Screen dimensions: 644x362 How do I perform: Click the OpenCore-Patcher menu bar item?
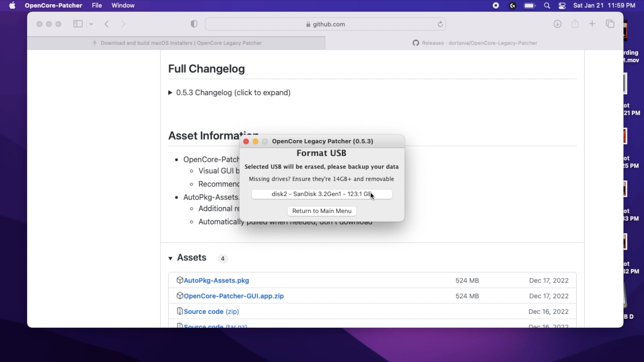coord(53,5)
